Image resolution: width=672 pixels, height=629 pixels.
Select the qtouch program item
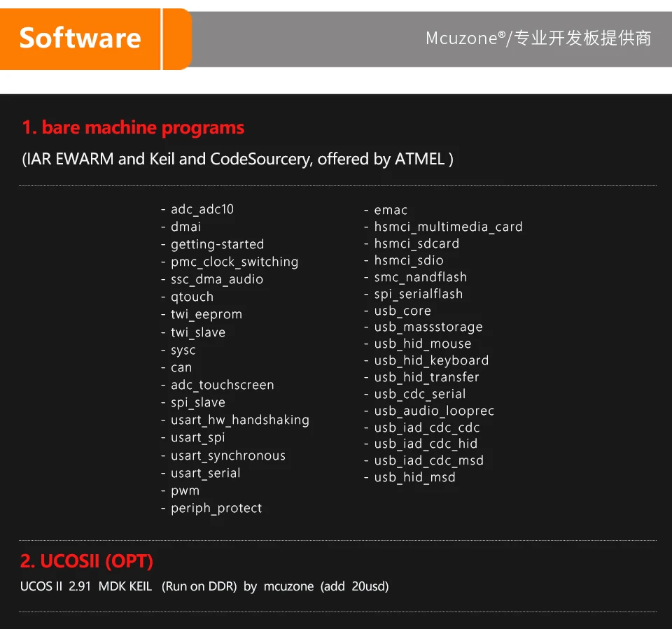click(192, 297)
